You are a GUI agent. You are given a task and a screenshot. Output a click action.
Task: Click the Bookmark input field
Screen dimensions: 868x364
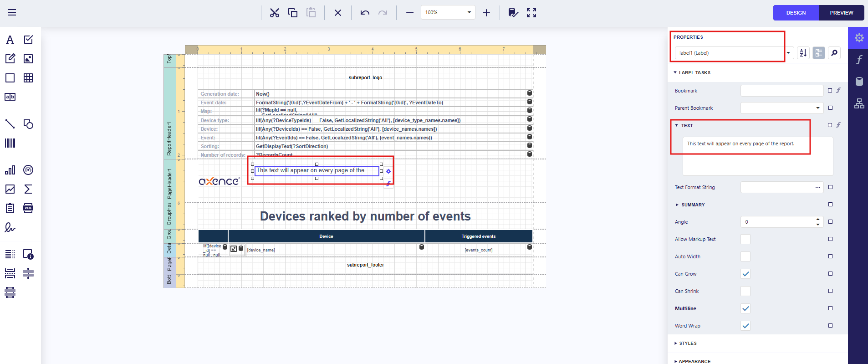point(781,91)
